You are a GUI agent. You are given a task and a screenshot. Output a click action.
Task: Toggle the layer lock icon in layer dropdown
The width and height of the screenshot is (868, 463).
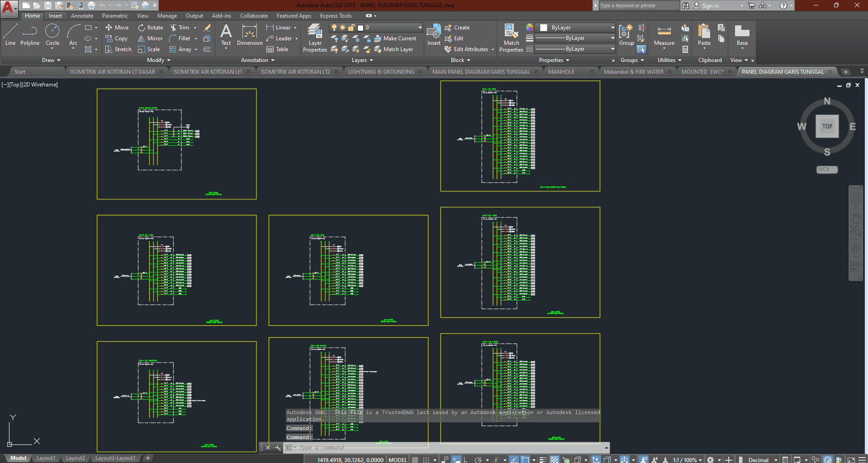(351, 28)
